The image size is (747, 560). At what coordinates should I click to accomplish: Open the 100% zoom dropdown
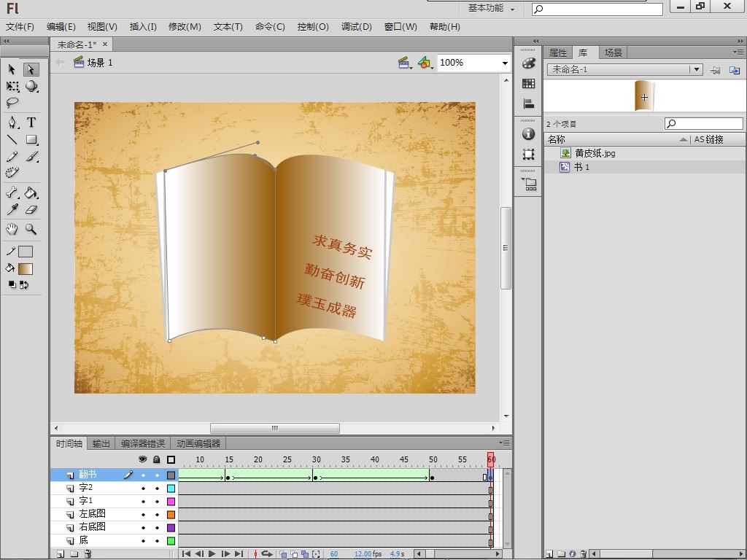(x=505, y=63)
